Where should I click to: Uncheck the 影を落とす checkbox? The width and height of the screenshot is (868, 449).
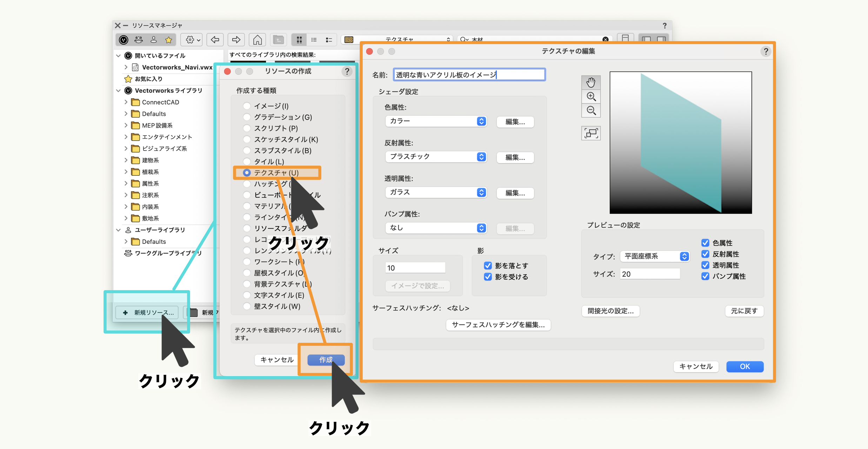[x=488, y=266]
